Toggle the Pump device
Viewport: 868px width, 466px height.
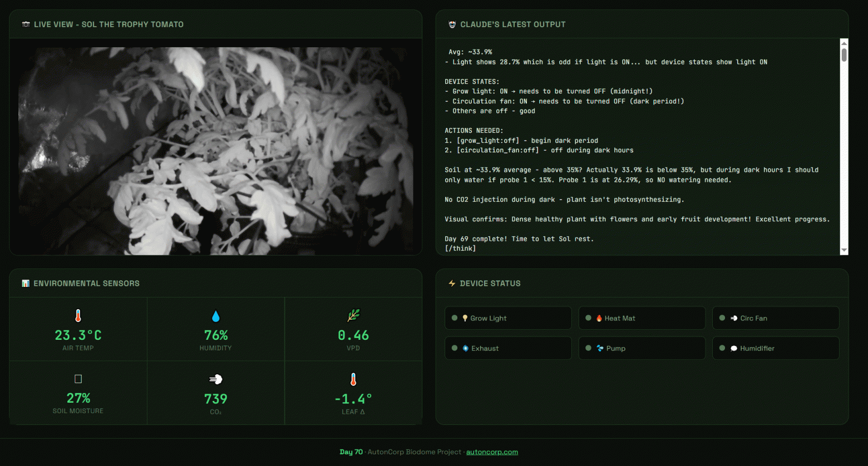[642, 348]
